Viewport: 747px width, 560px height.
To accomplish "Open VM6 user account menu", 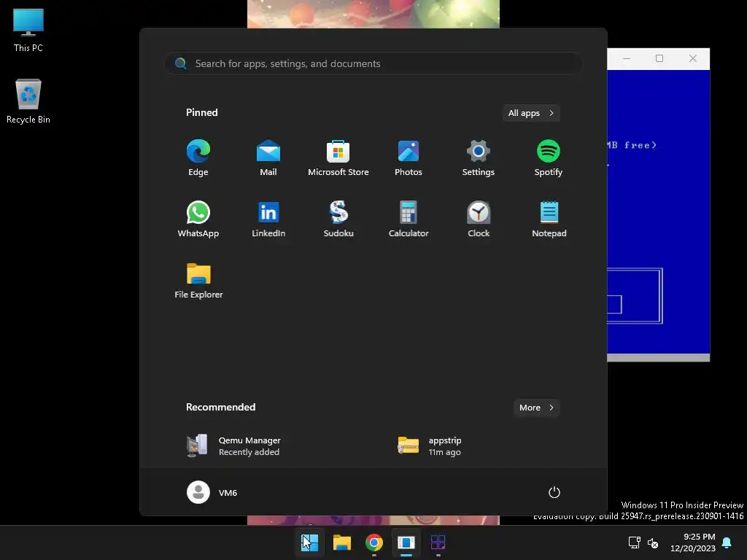I will (212, 492).
